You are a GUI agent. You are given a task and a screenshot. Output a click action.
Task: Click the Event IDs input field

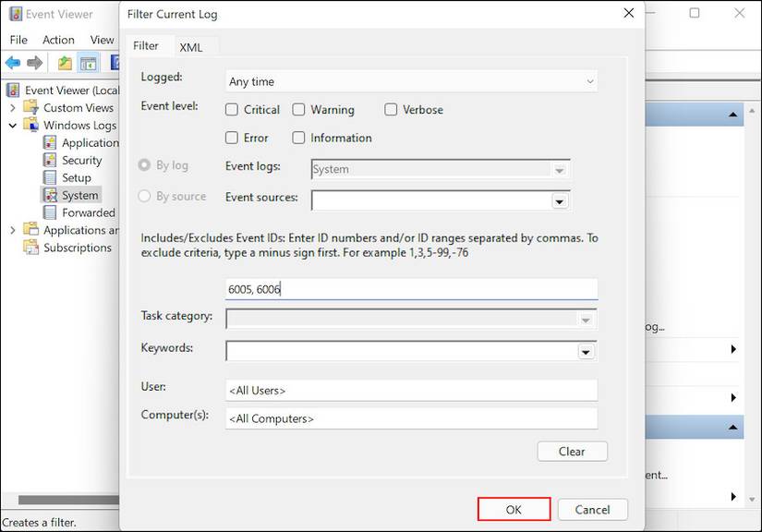pos(411,289)
